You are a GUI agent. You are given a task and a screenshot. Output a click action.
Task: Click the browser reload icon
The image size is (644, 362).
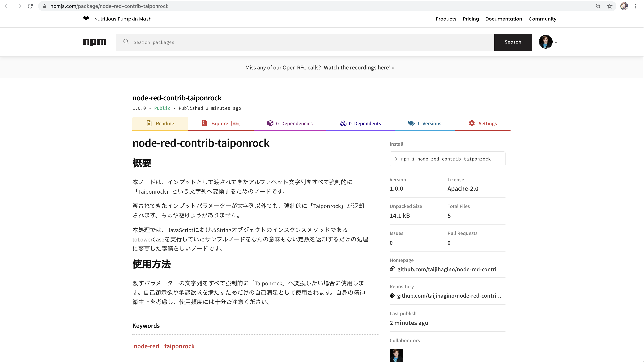[30, 6]
